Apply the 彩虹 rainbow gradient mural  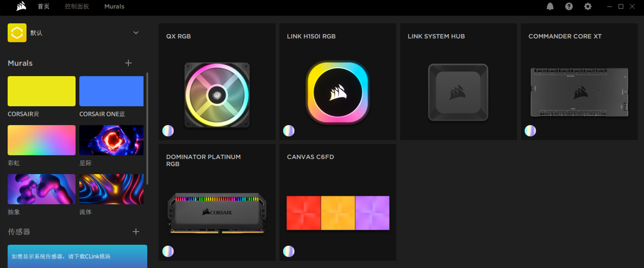(41, 140)
